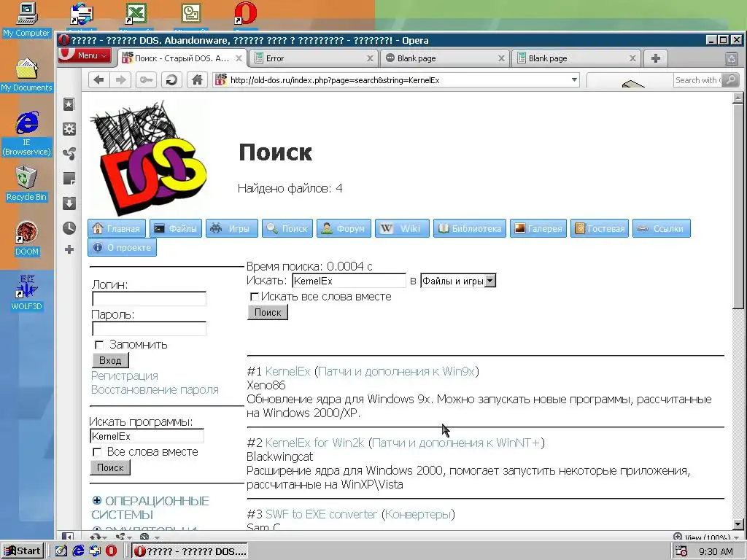Open the gear Widgets panel in sidebar
This screenshot has height=560, width=747.
(69, 129)
